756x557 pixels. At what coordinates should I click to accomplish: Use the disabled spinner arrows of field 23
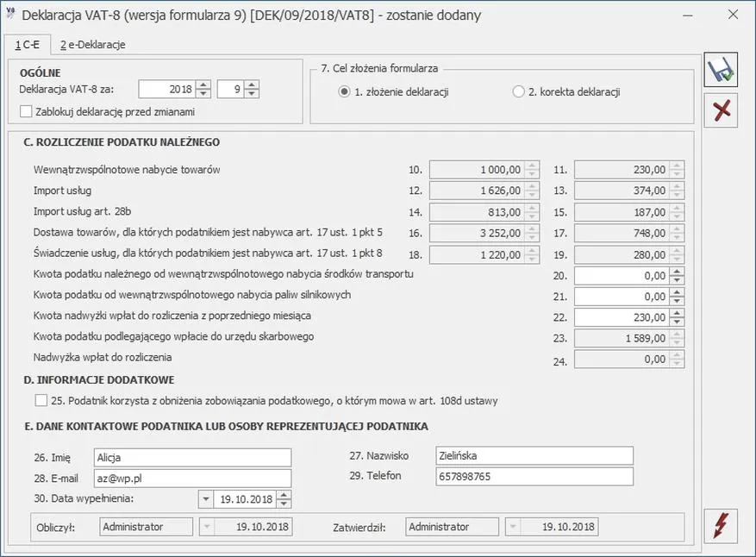pyautogui.click(x=677, y=339)
